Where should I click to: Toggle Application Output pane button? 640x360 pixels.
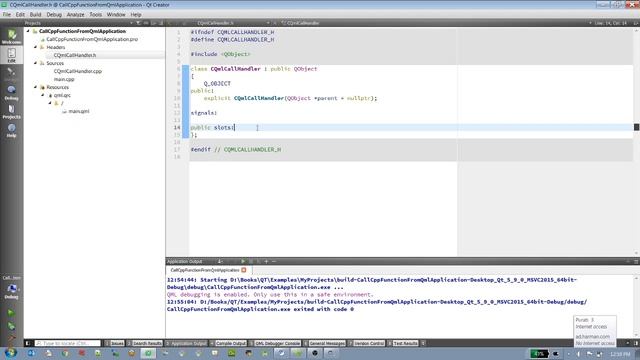tap(186, 343)
